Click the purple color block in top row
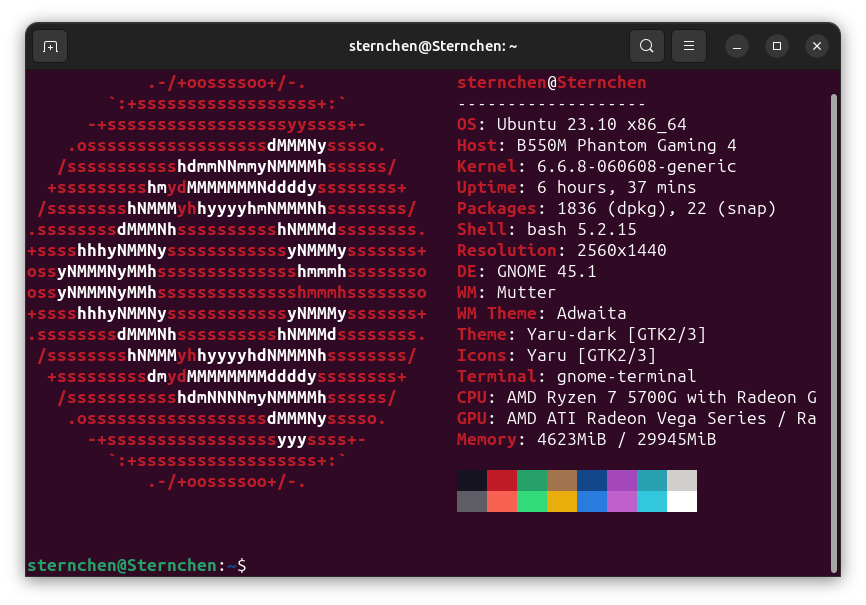Screen dimensions: 866x605 tap(622, 481)
